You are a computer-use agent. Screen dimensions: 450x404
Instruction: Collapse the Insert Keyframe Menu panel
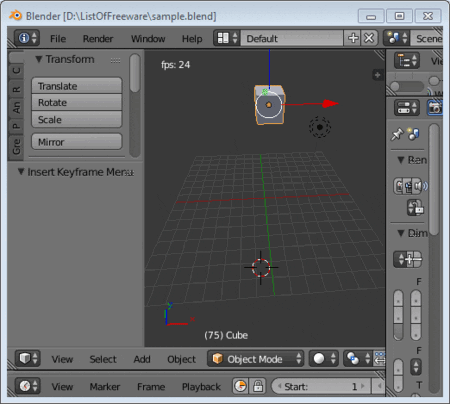coord(21,172)
